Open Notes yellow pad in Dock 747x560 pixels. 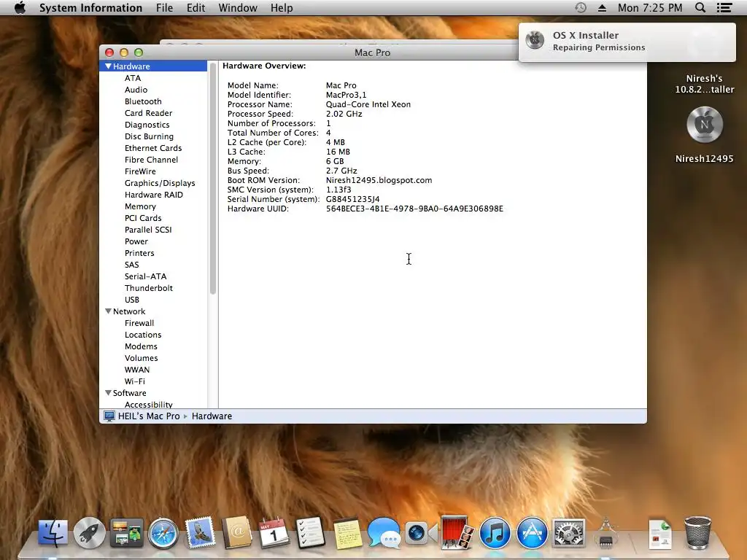(x=347, y=533)
